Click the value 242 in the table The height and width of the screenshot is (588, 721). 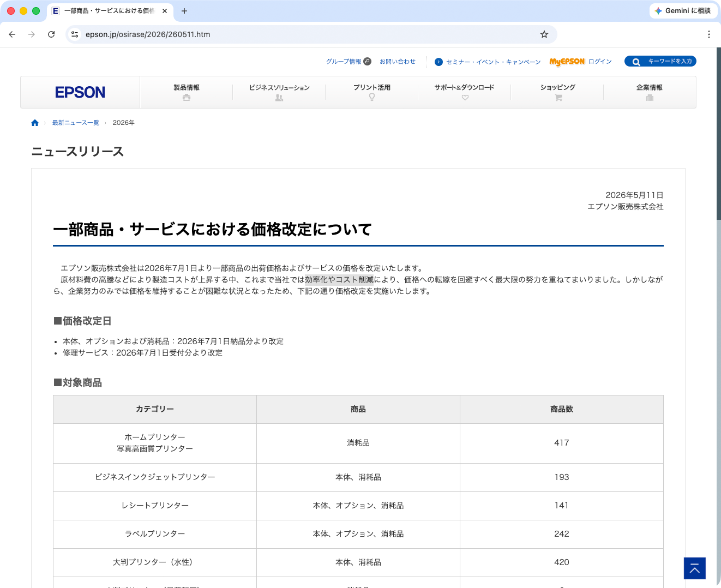point(562,534)
